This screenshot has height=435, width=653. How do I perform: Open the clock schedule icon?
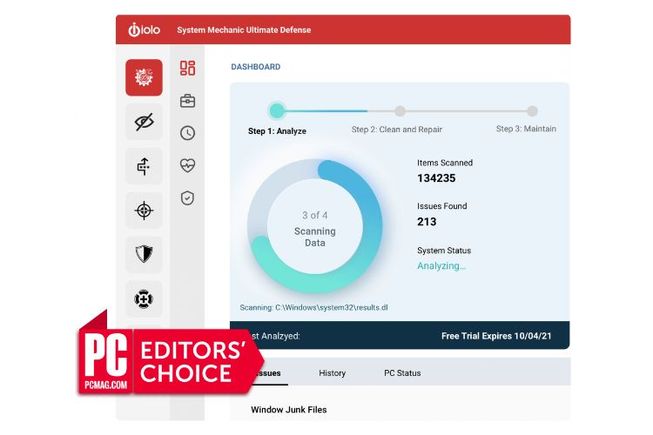(x=187, y=133)
